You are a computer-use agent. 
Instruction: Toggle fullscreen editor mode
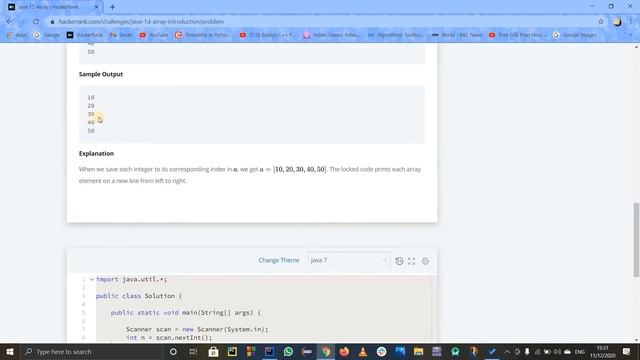coord(411,261)
